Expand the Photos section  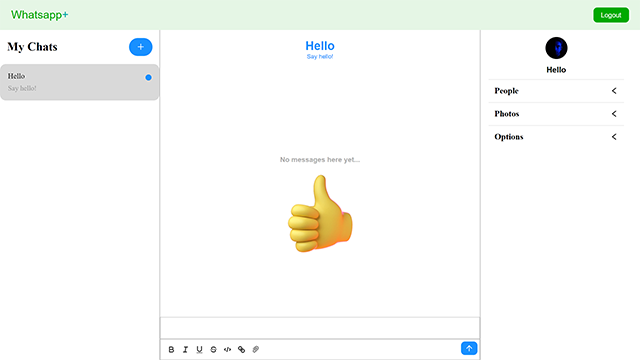pos(556,114)
